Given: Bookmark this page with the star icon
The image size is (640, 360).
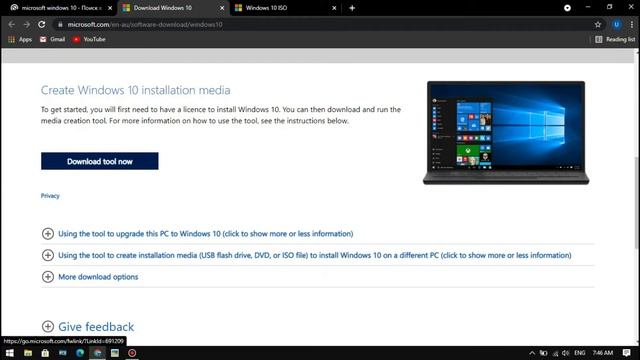Looking at the screenshot, I should [598, 24].
